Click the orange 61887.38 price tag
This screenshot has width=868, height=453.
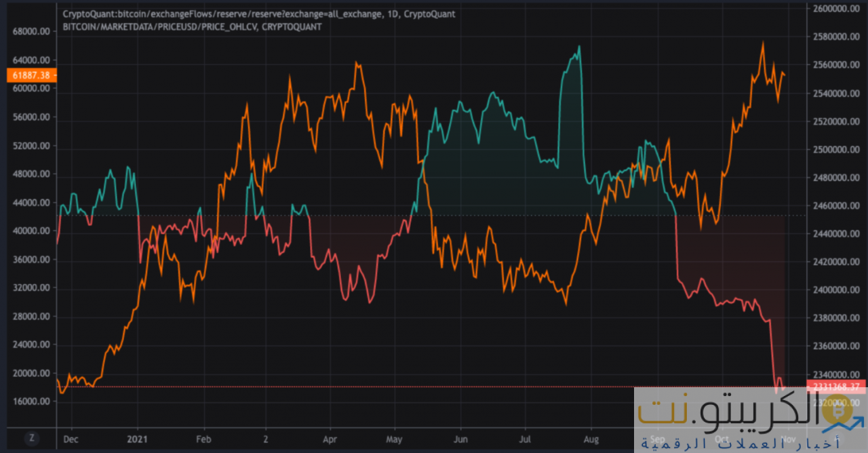[x=31, y=75]
